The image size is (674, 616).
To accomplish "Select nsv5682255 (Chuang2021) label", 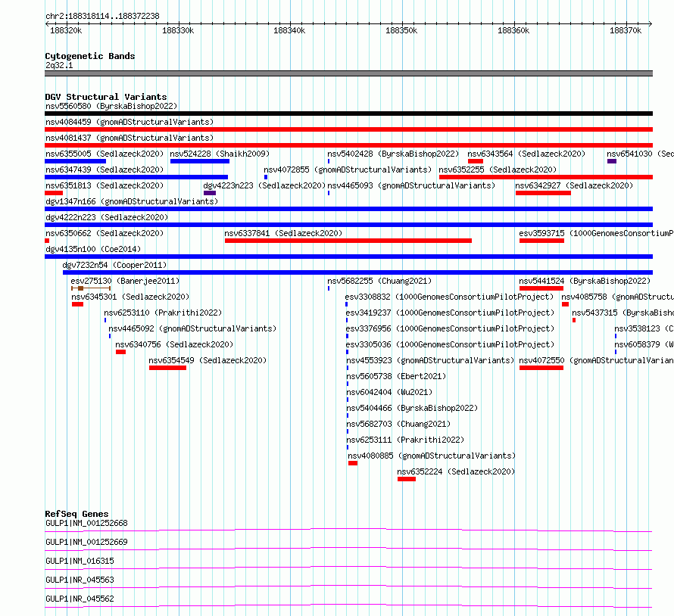I will [379, 281].
